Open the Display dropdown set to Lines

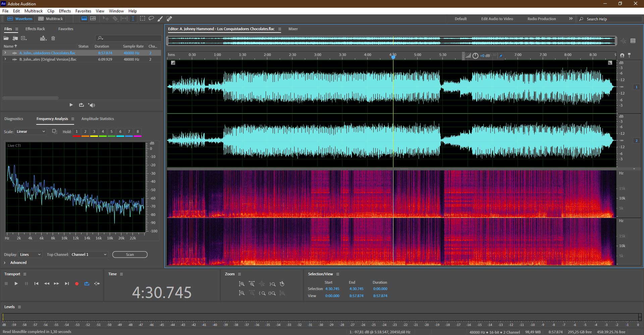click(x=30, y=255)
